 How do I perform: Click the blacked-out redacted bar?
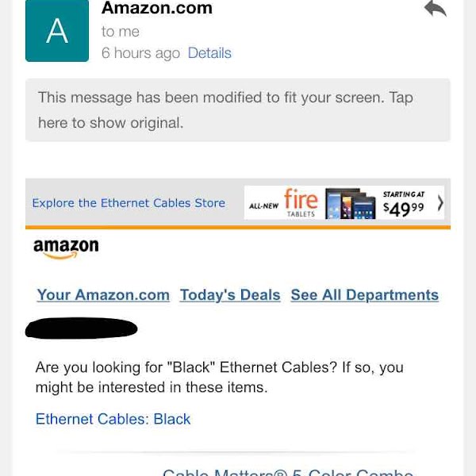82,328
